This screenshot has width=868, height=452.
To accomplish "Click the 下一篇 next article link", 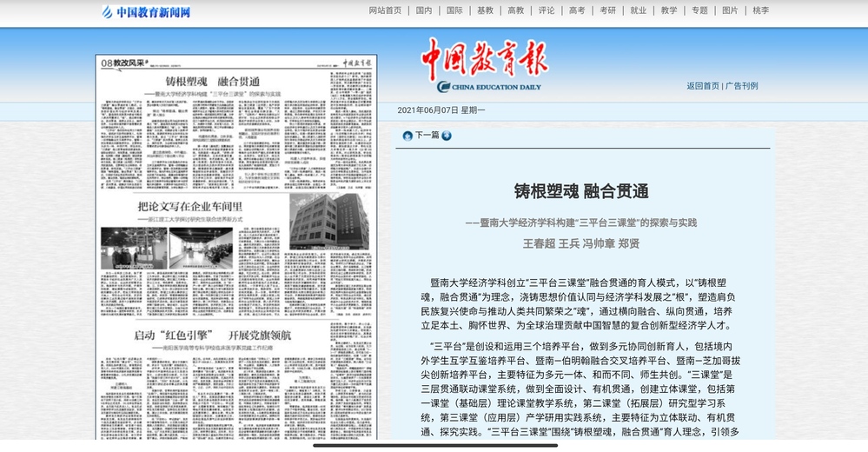I will pos(427,136).
